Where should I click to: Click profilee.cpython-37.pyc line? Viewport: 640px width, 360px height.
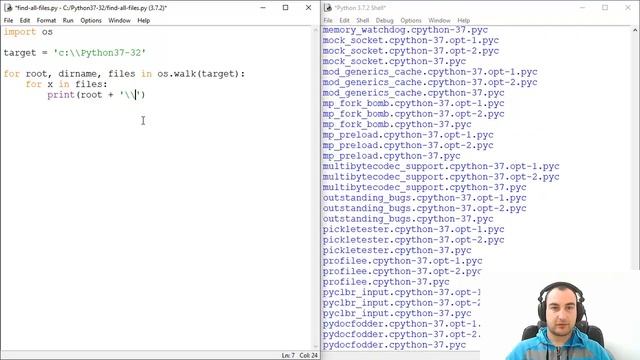click(386, 282)
